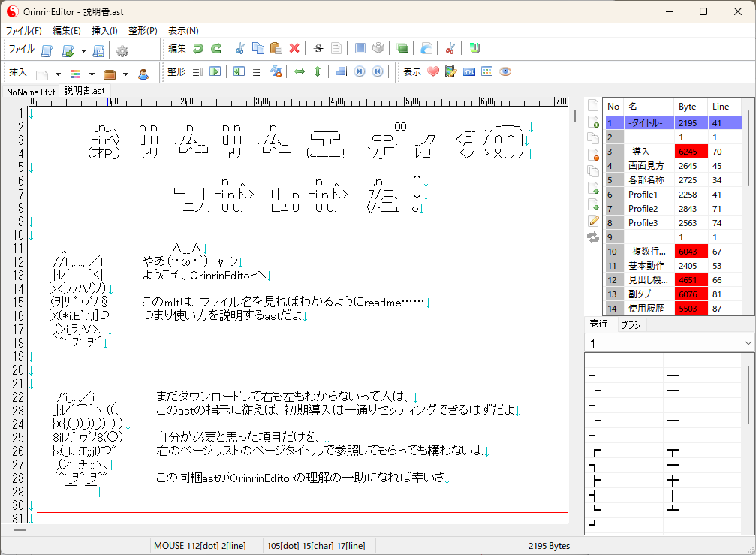Screen dimensions: 756x555
Task: Expand the colorful grid palette dropdown arrow
Action: (92, 74)
